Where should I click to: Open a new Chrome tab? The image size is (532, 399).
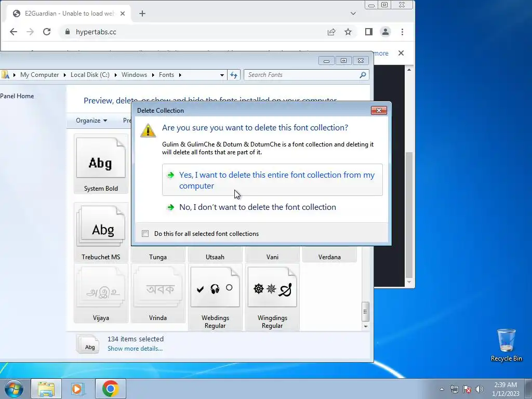142,14
